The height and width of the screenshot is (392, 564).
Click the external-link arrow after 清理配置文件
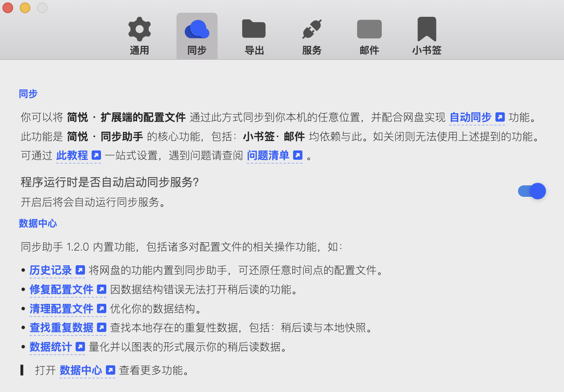point(102,309)
